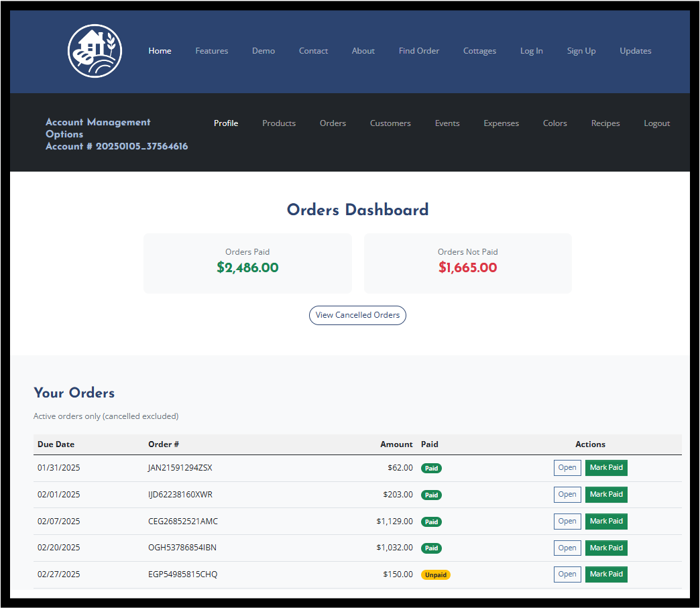Open the Cottages nav link
Image resolution: width=700 pixels, height=608 pixels.
(x=479, y=51)
